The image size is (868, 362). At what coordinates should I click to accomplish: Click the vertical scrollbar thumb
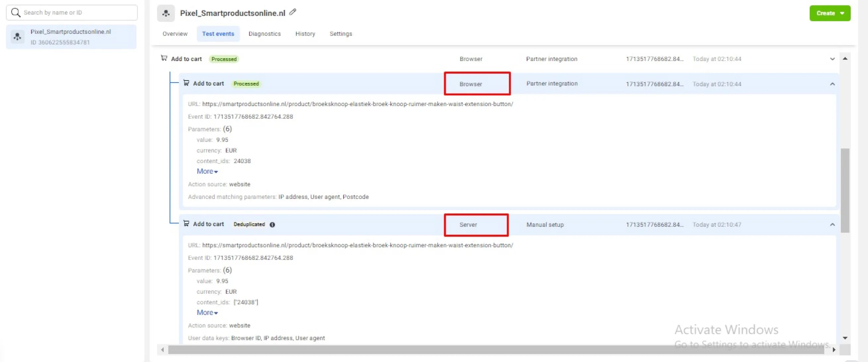pos(845,190)
